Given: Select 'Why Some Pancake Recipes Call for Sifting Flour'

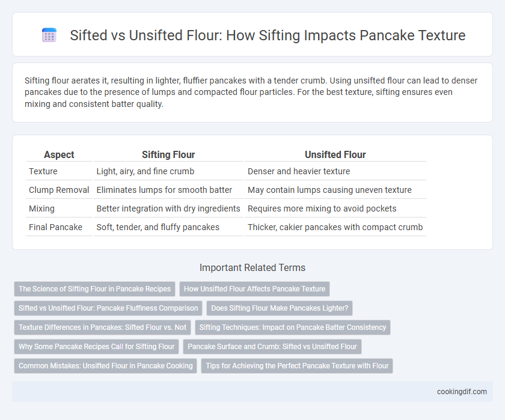Looking at the screenshot, I should (97, 347).
